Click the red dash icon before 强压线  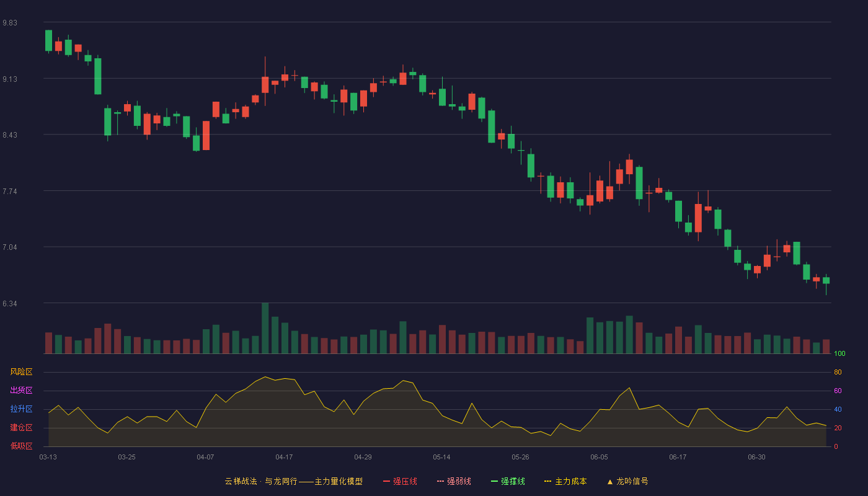(x=386, y=482)
